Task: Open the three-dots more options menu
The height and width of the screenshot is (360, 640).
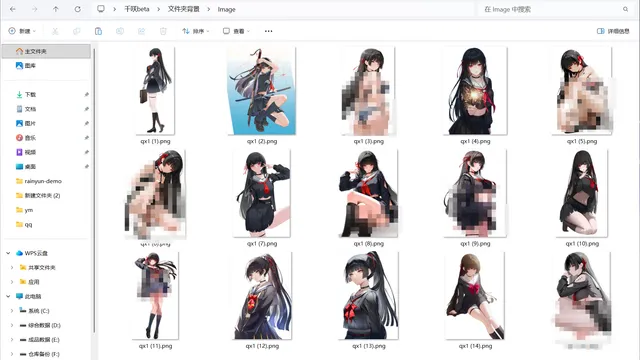Action: pos(268,31)
